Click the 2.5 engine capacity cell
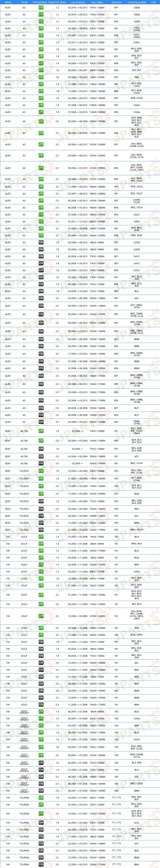Screen dimensions: 160x868 point(57,222)
